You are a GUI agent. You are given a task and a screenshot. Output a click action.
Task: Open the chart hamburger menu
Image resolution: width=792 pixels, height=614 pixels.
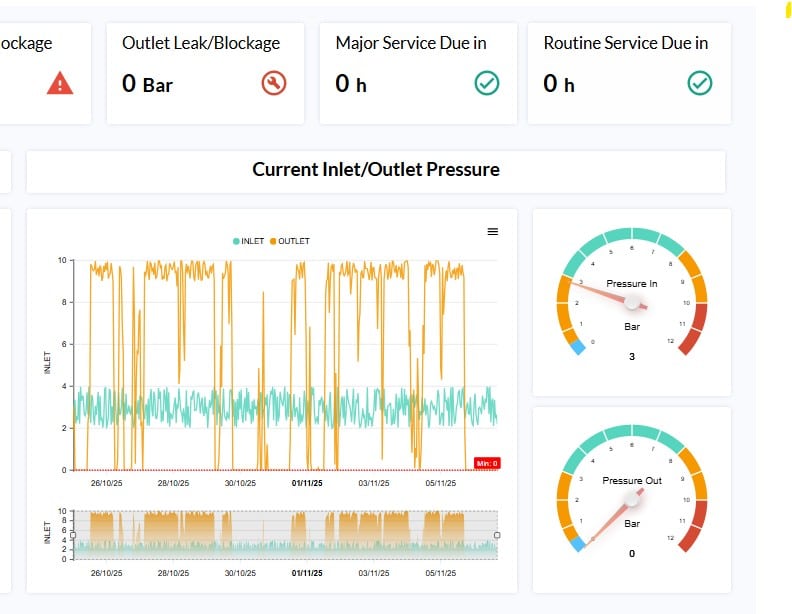[492, 231]
